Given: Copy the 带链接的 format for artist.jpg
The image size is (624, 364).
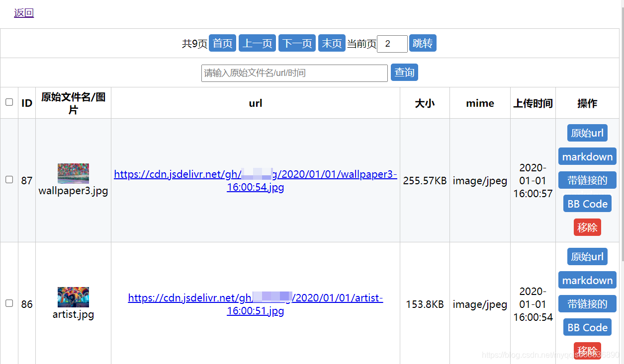Looking at the screenshot, I should coord(587,303).
